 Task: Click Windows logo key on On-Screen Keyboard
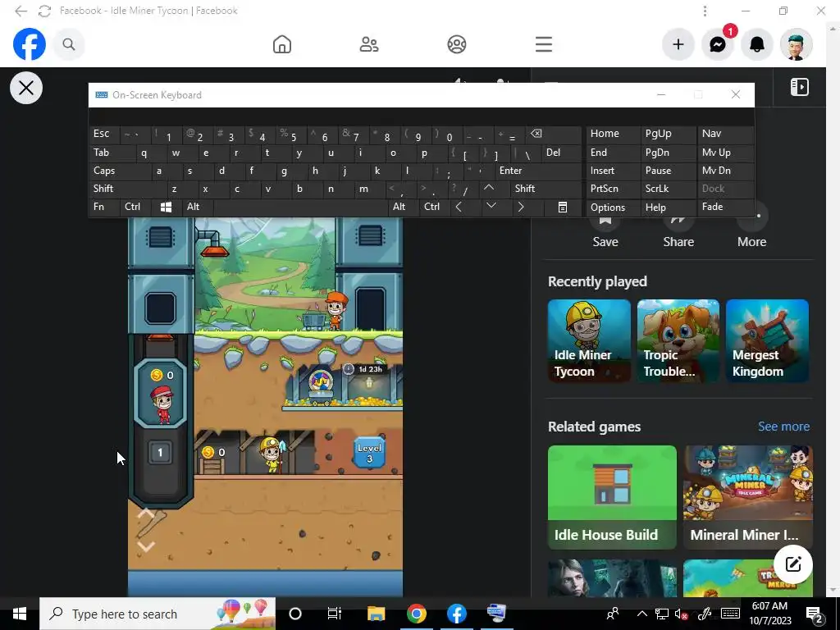pyautogui.click(x=167, y=207)
